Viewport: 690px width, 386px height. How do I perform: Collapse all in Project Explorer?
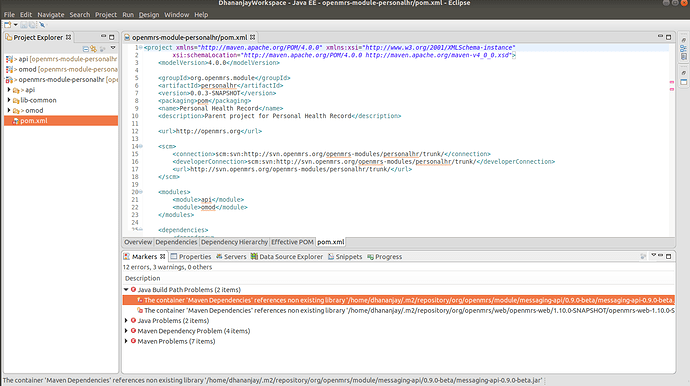85,49
